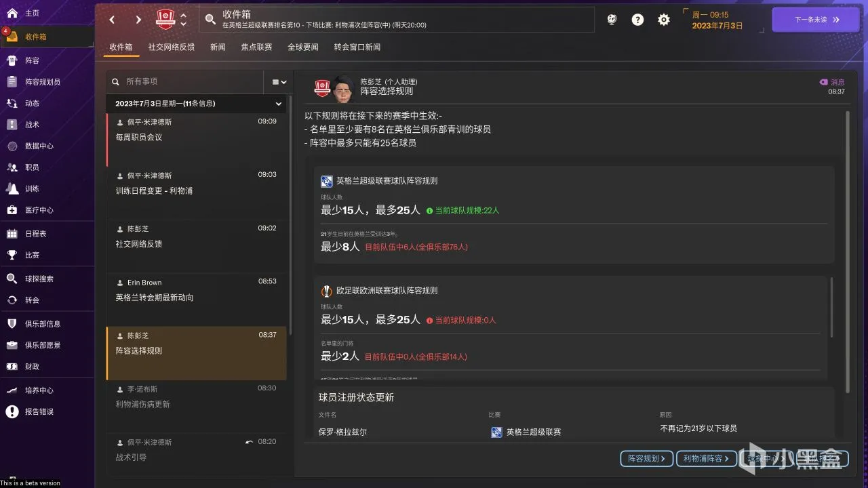
Task: Open the settings gear icon
Action: [664, 20]
